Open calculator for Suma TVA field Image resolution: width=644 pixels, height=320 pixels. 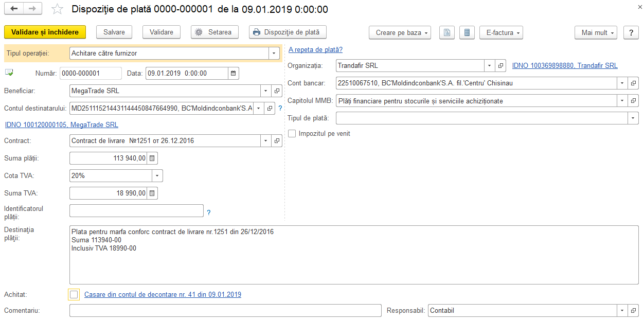152,193
